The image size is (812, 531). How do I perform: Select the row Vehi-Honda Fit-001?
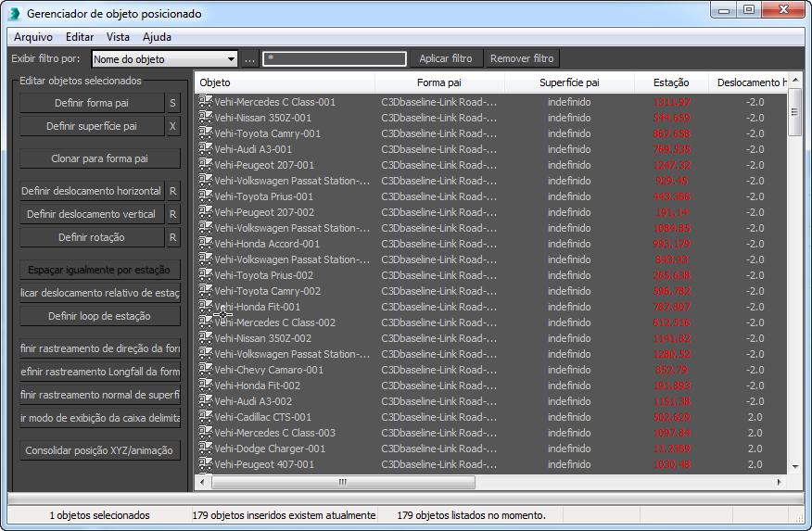tap(491, 307)
